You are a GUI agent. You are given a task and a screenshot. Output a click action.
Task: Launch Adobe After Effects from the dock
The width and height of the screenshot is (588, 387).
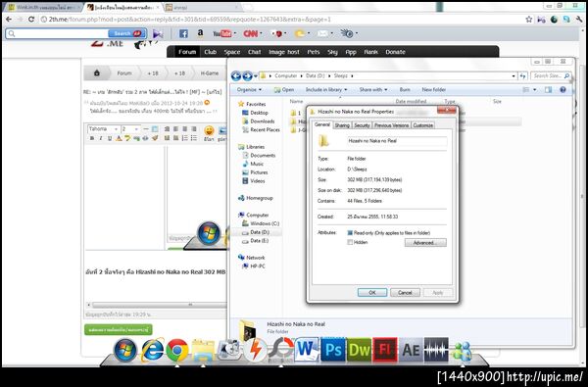[411, 350]
